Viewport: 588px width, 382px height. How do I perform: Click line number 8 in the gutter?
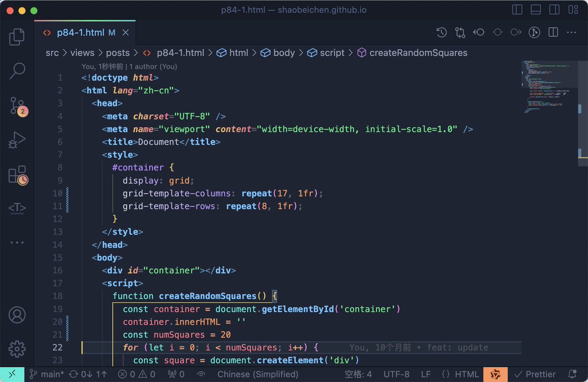pyautogui.click(x=60, y=167)
